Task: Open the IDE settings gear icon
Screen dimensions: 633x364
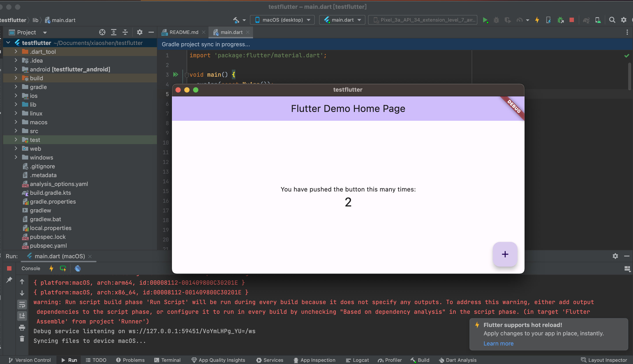Action: coord(624,20)
